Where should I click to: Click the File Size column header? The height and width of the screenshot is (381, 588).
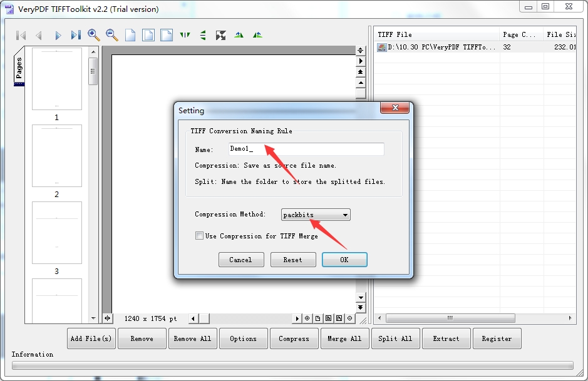tap(560, 34)
